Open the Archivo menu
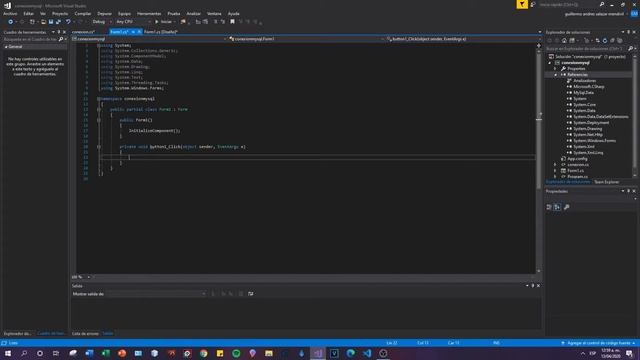 [x=11, y=13]
